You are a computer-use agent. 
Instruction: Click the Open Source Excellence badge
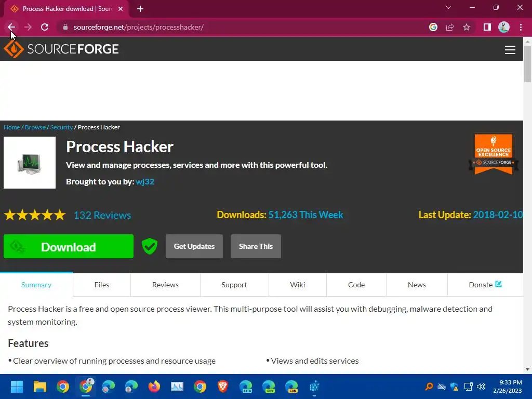click(494, 154)
